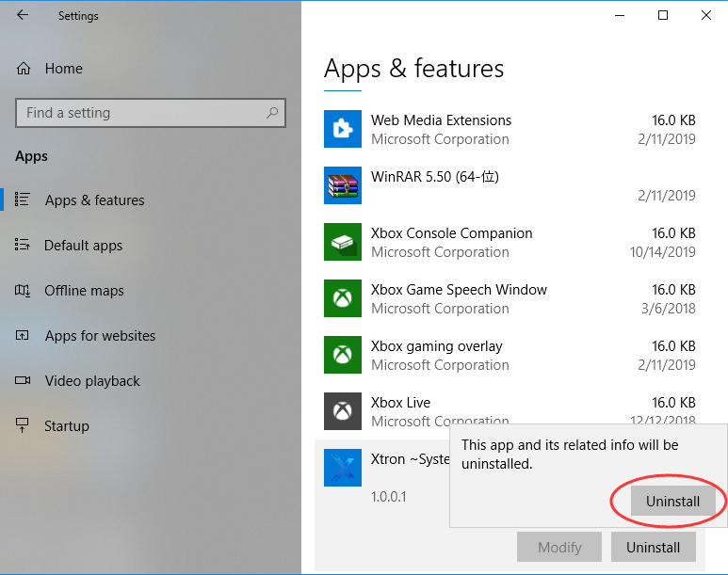This screenshot has height=575, width=728.
Task: Minimize the Settings window
Action: click(620, 15)
